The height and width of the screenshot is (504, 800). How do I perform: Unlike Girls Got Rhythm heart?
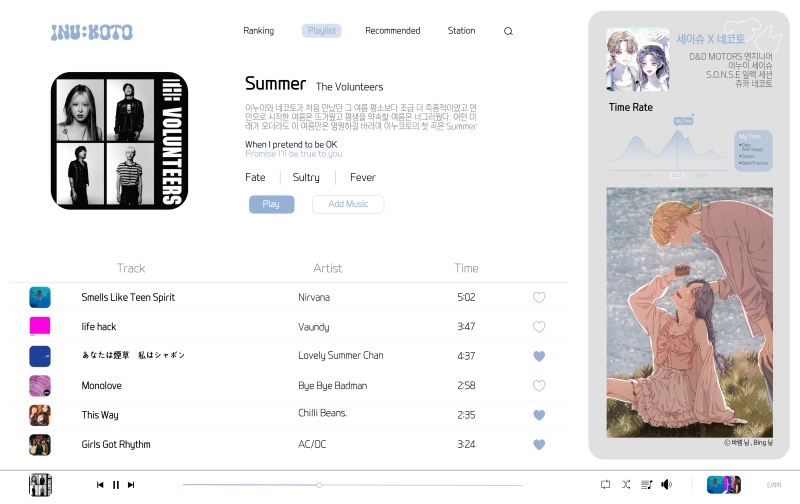[x=539, y=444]
